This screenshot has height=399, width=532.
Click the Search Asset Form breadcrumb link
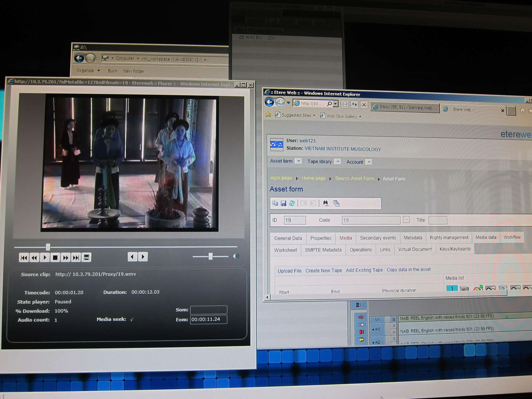354,178
